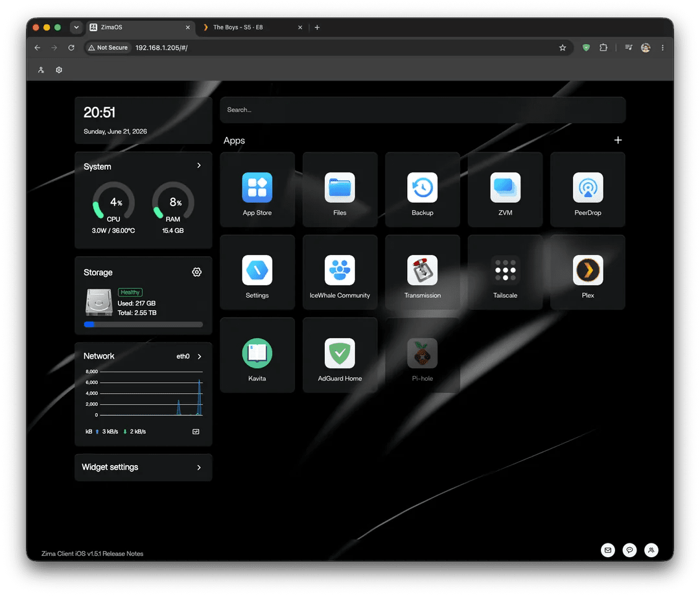Click the mail icon at bottom right
The width and height of the screenshot is (700, 596).
pos(607,550)
